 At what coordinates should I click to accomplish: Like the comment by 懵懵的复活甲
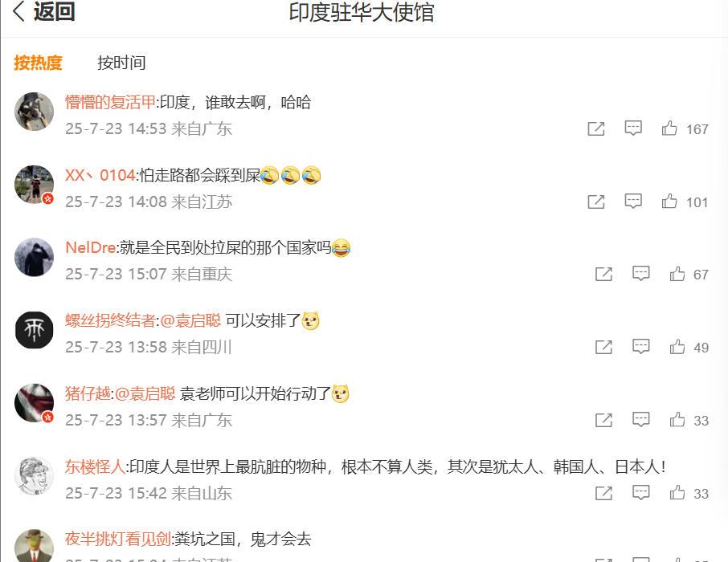coord(669,128)
